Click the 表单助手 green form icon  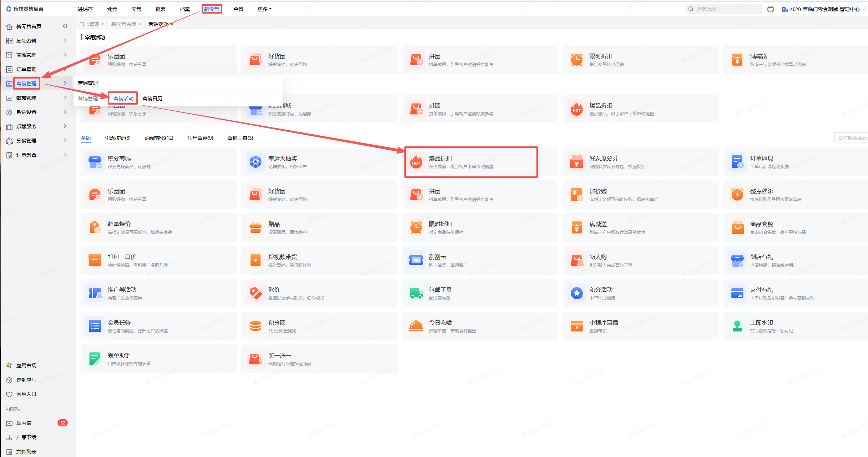(95, 359)
